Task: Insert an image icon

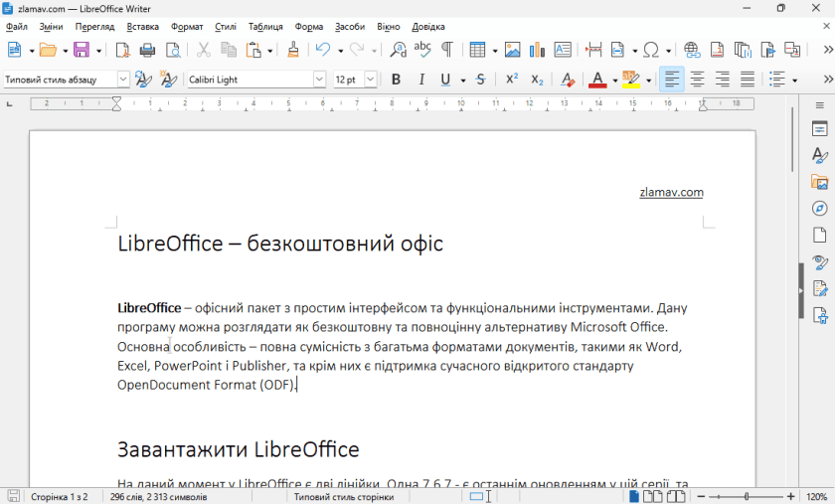Action: click(512, 50)
